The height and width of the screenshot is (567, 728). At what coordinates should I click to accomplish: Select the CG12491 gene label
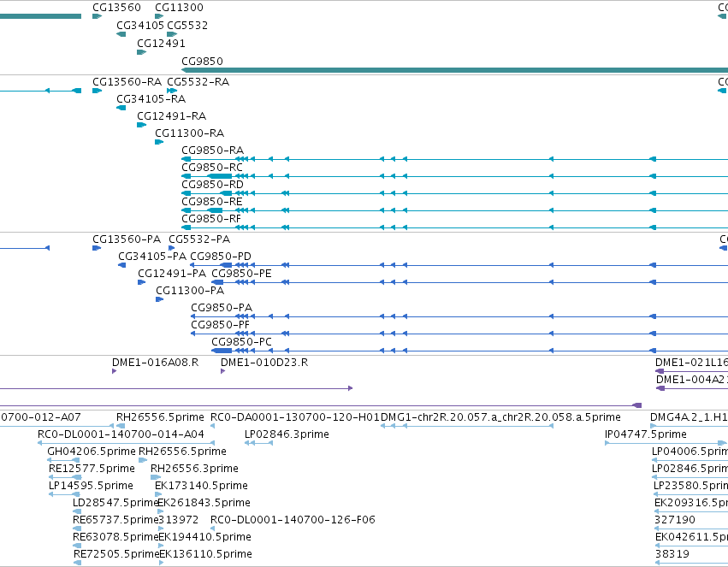pyautogui.click(x=161, y=44)
